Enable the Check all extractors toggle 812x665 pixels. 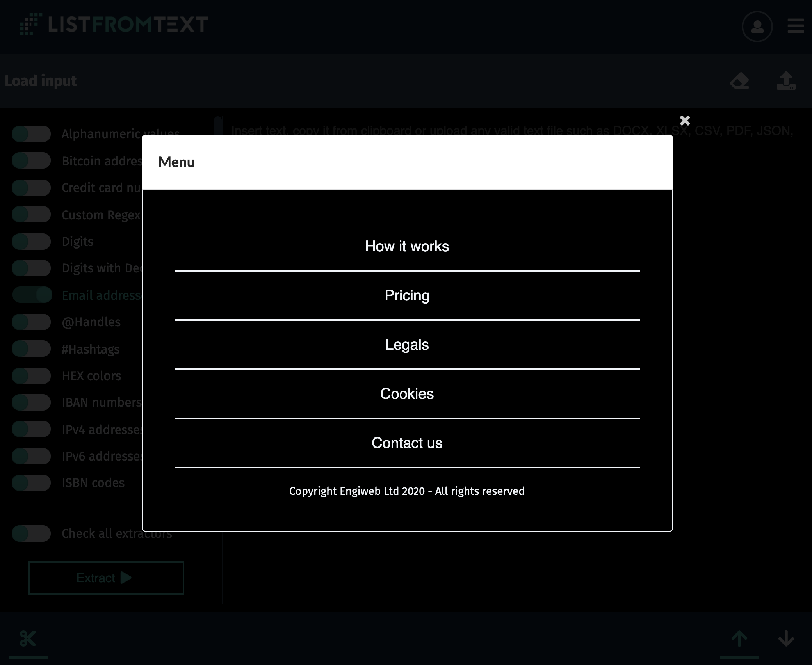tap(31, 533)
